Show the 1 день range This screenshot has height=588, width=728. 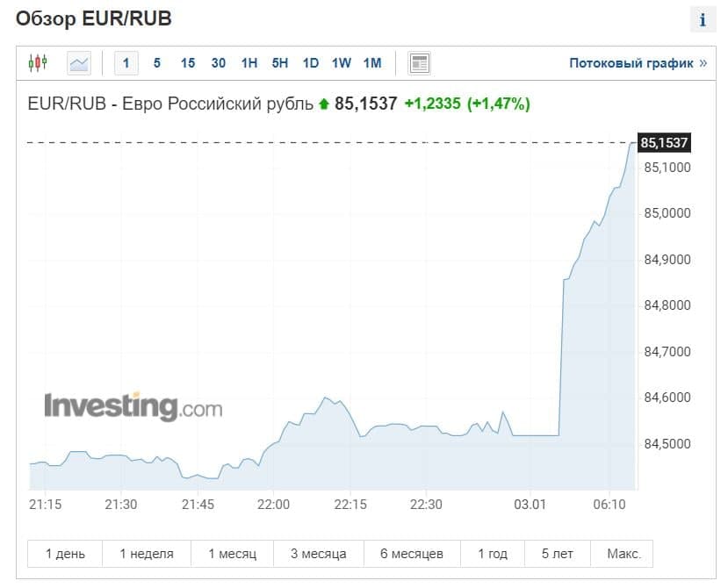click(65, 554)
